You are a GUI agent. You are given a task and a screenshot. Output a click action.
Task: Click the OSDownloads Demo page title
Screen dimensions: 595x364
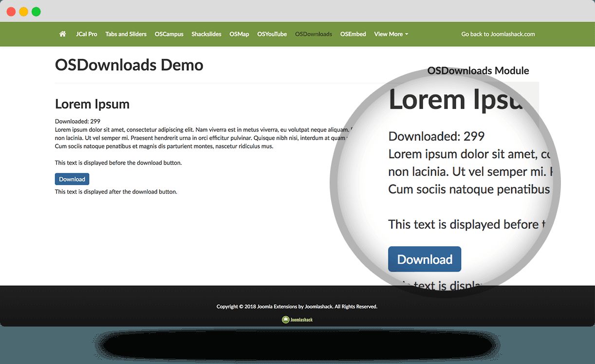(129, 65)
